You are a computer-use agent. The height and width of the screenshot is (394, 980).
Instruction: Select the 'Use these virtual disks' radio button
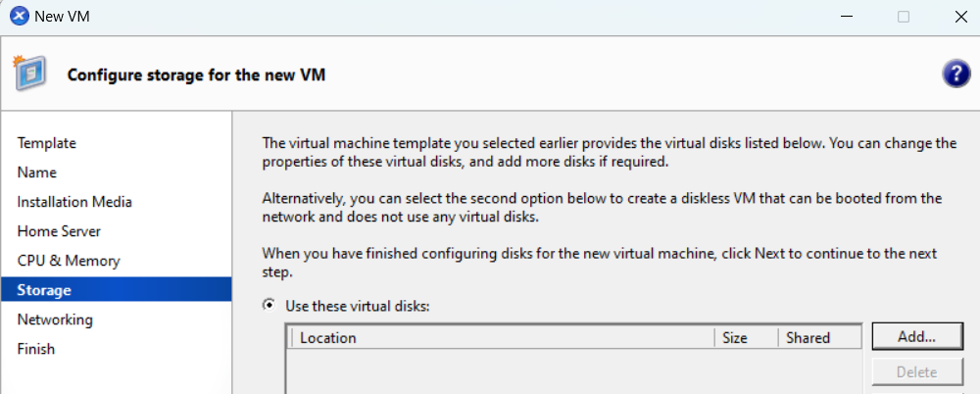pos(269,306)
